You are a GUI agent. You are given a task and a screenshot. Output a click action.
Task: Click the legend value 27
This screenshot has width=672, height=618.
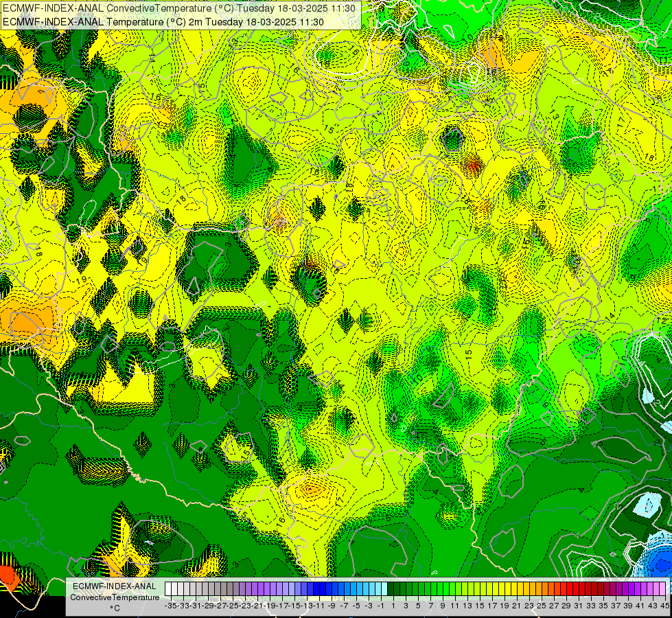(x=554, y=606)
